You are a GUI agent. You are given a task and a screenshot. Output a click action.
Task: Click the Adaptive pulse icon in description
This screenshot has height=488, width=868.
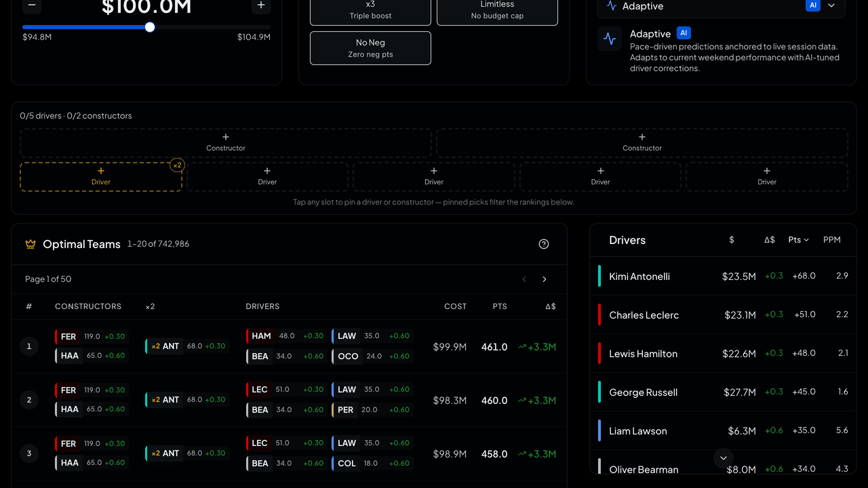coord(610,39)
